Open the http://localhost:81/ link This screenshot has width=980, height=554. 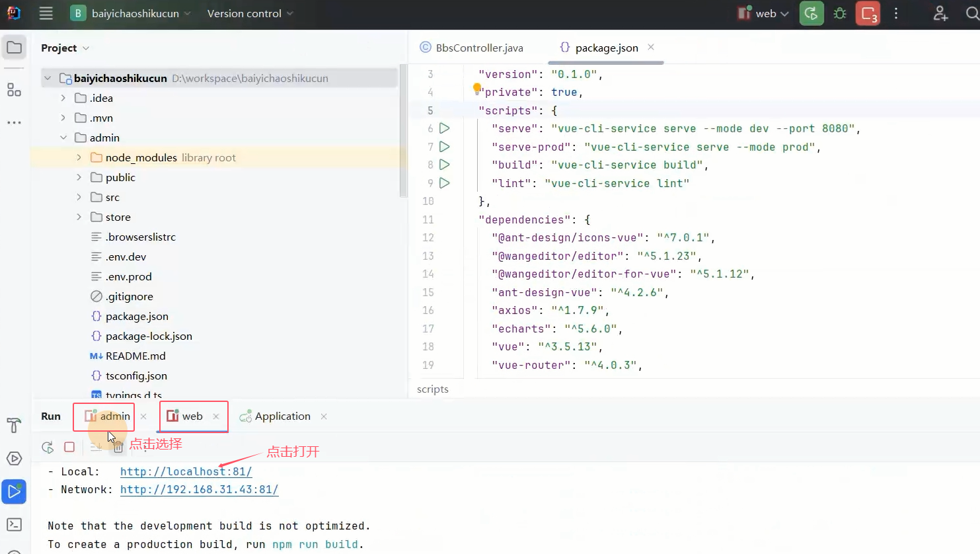point(186,471)
